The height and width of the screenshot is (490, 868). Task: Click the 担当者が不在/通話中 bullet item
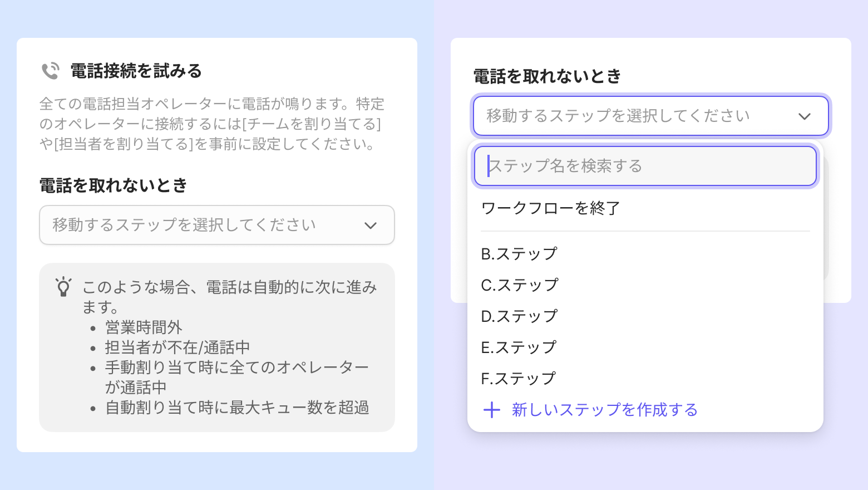[177, 347]
